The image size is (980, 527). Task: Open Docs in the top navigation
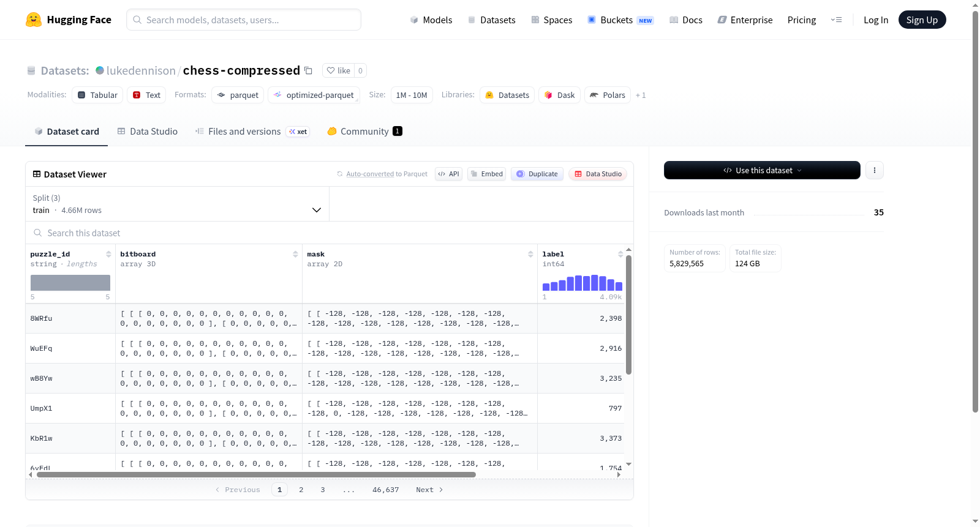coord(686,20)
